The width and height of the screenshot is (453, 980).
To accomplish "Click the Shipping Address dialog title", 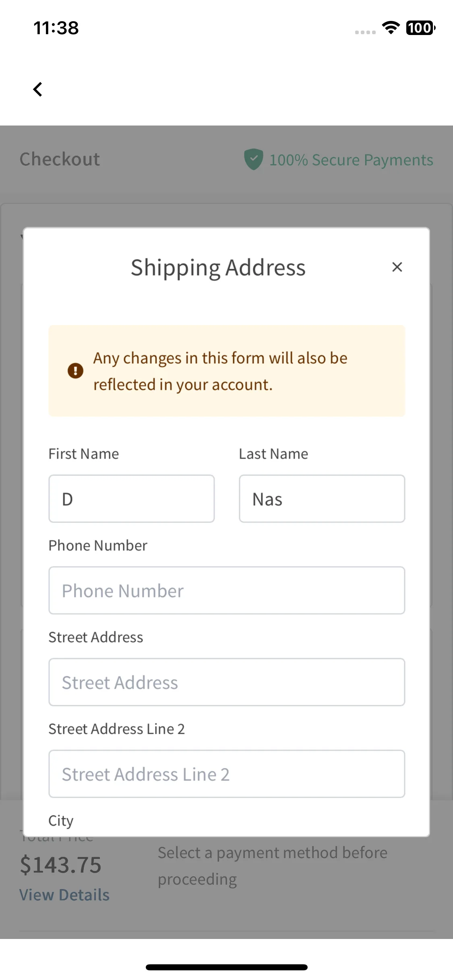I will click(218, 268).
